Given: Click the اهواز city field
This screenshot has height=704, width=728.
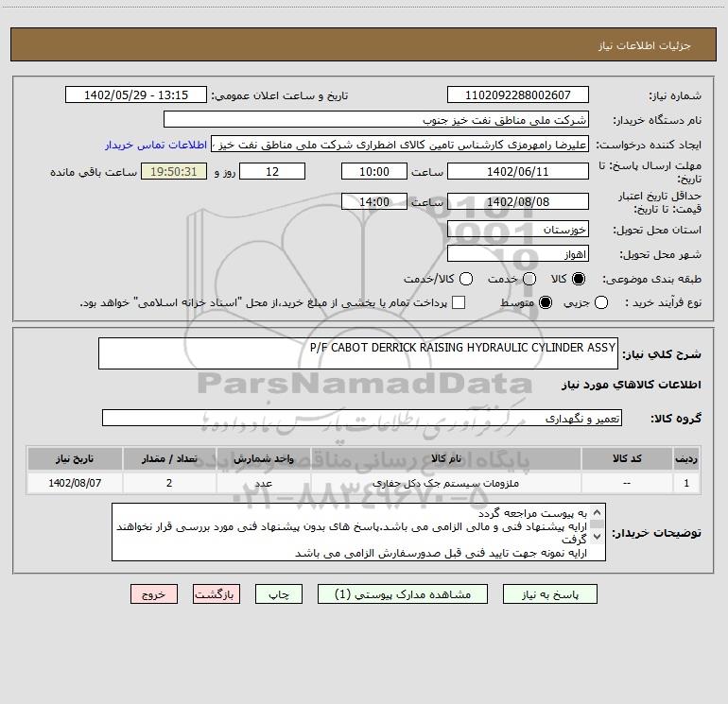Looking at the screenshot, I should [x=518, y=253].
